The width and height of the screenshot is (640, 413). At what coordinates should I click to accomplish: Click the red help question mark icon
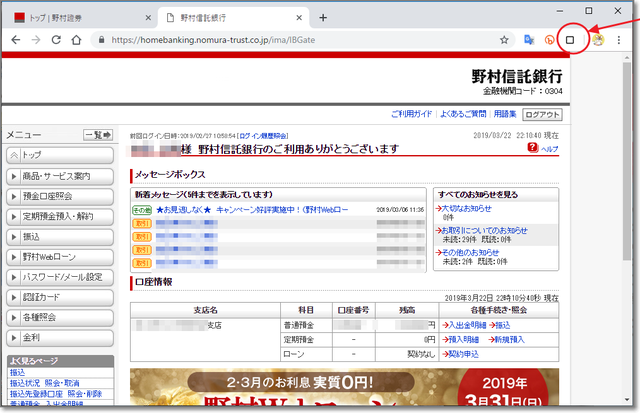click(532, 148)
